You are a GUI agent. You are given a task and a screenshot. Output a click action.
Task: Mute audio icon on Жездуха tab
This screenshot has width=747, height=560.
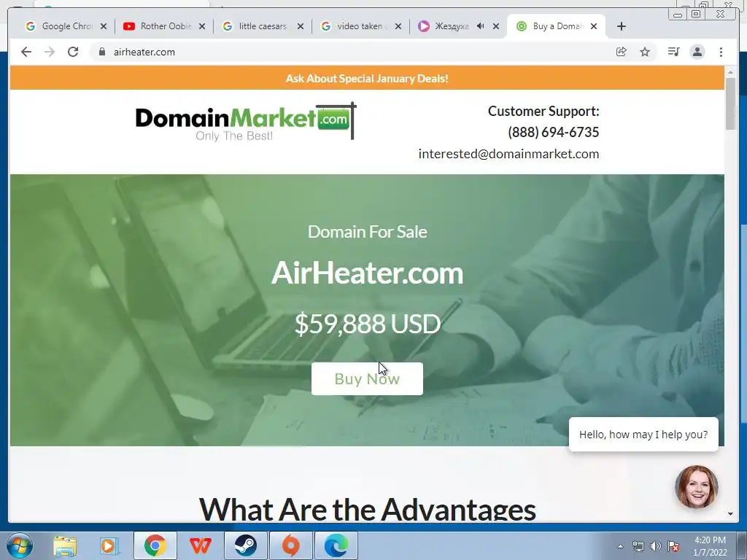480,26
